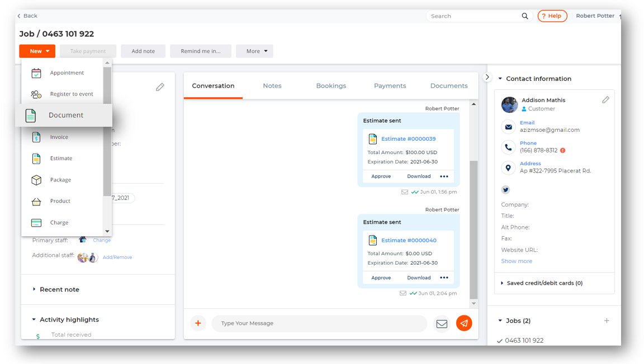Click the Estimate icon in New menu
This screenshot has height=364, width=644.
point(36,159)
